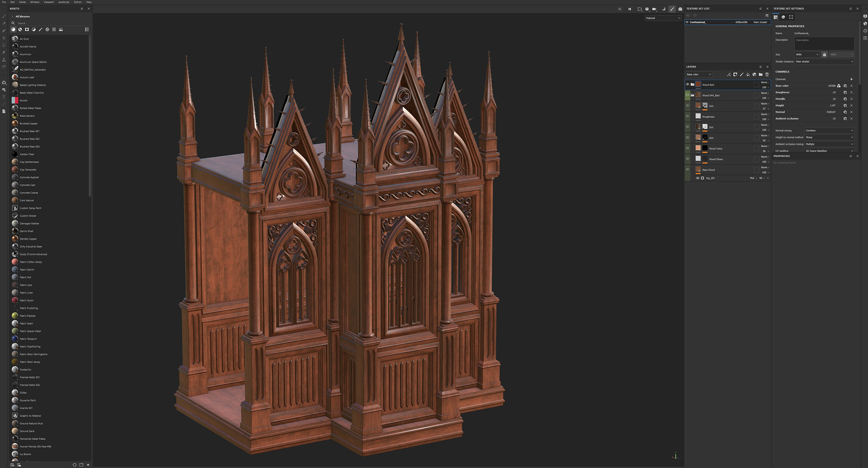Click the add fill layer bucket icon
The width and height of the screenshot is (868, 468).
[x=748, y=75]
